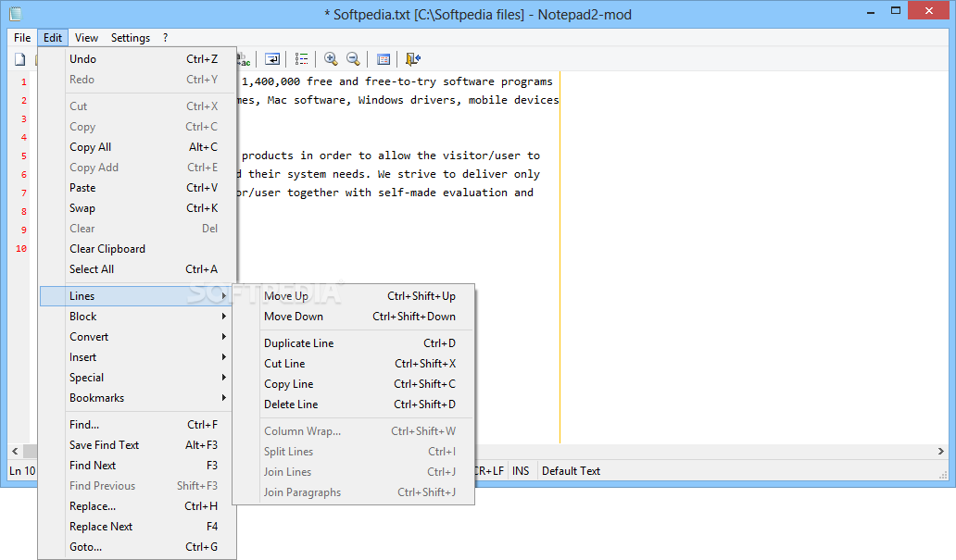The height and width of the screenshot is (560, 956).
Task: Click the horizontal scrollbar right arrow
Action: coord(941,452)
